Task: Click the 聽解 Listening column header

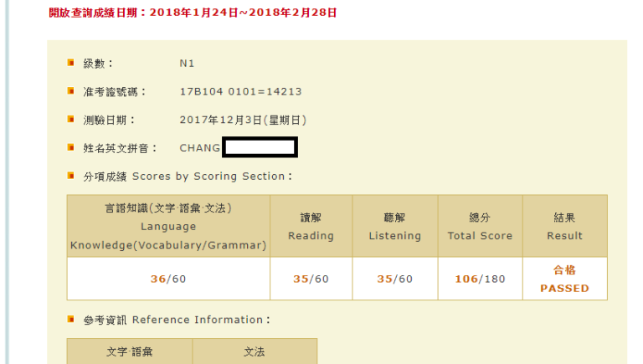Action: [x=394, y=226]
